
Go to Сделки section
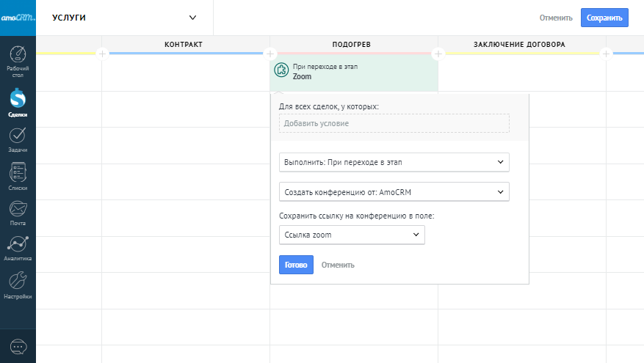coord(18,103)
